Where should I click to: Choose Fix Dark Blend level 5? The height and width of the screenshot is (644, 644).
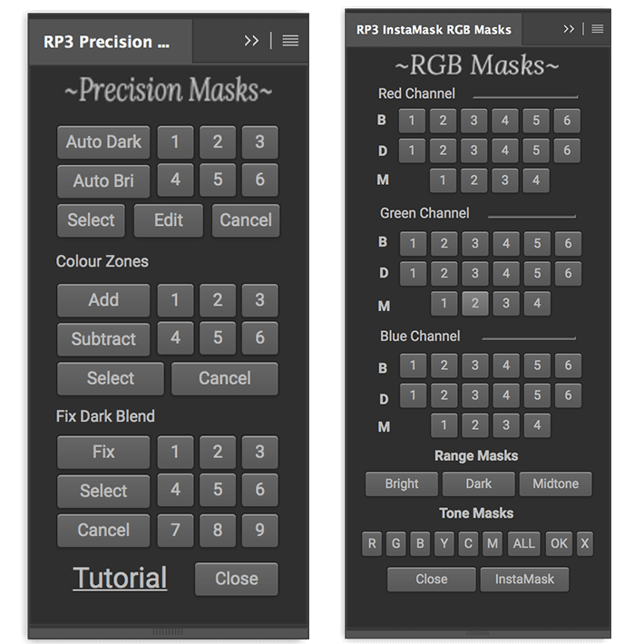coord(218,490)
